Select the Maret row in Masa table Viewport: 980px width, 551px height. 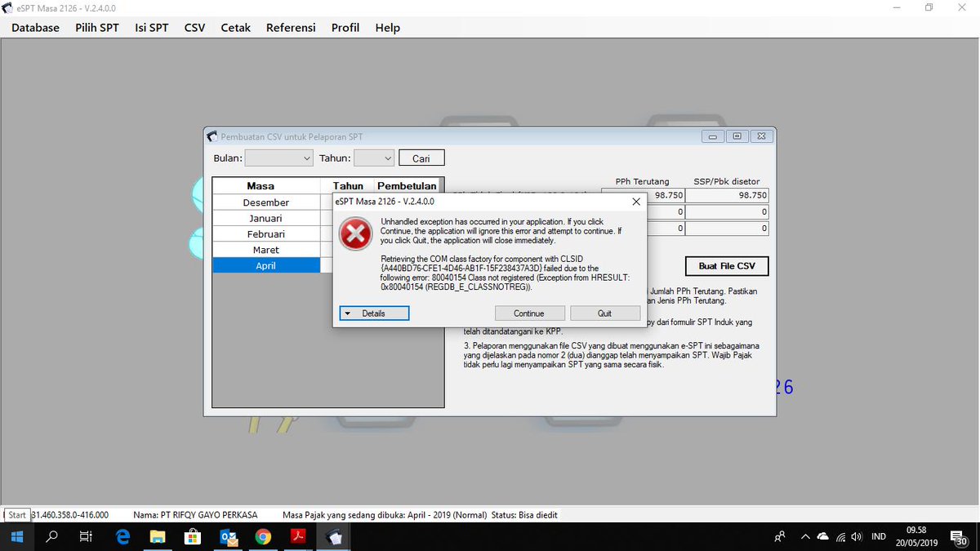point(266,250)
